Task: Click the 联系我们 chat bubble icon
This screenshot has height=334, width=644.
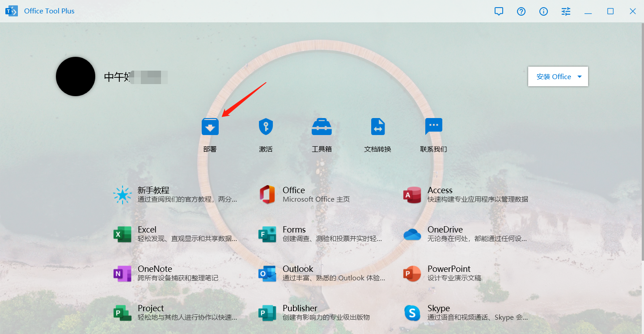Action: (433, 127)
